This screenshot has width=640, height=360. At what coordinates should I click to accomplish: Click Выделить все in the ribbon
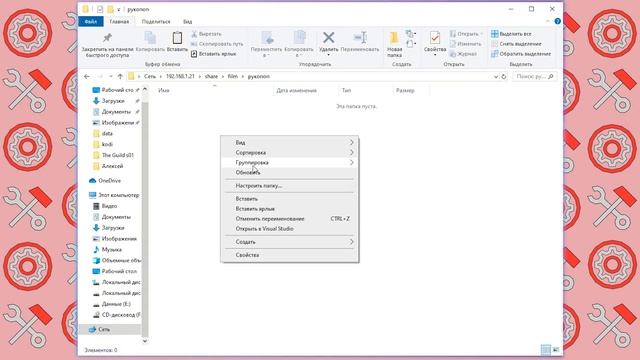coord(511,34)
